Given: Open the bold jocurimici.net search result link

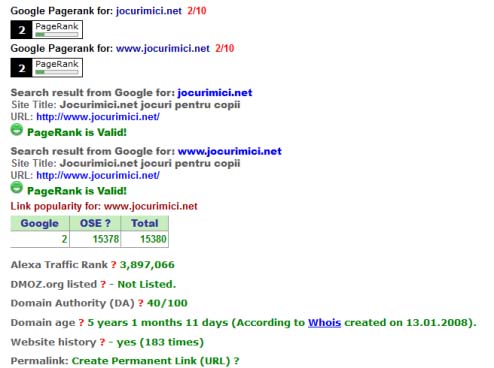Looking at the screenshot, I should click(215, 93).
